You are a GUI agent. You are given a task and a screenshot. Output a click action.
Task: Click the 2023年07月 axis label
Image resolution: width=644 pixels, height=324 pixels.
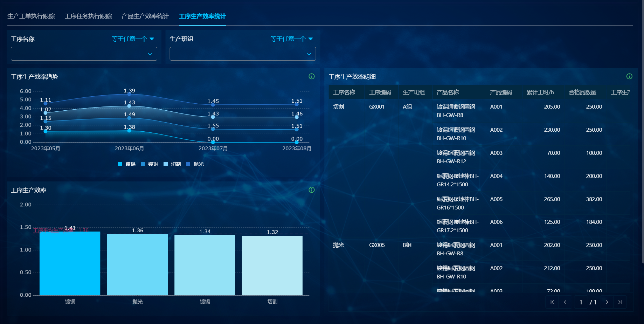click(x=213, y=149)
